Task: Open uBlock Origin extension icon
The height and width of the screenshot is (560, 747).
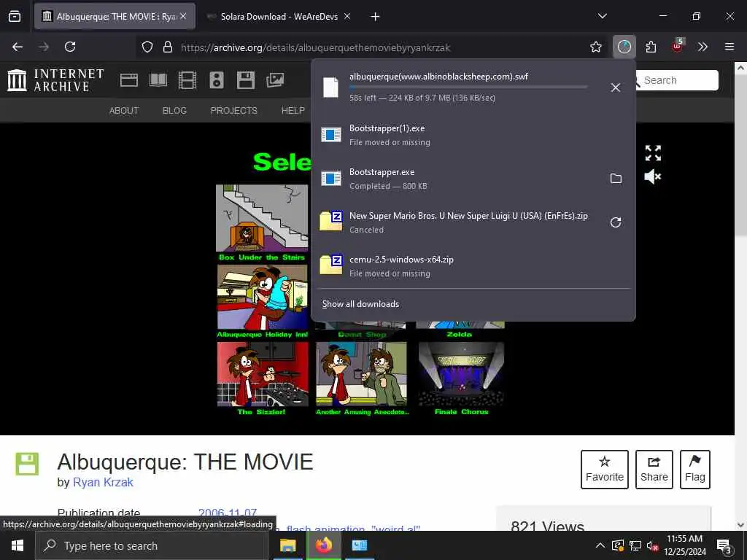Action: [x=677, y=46]
